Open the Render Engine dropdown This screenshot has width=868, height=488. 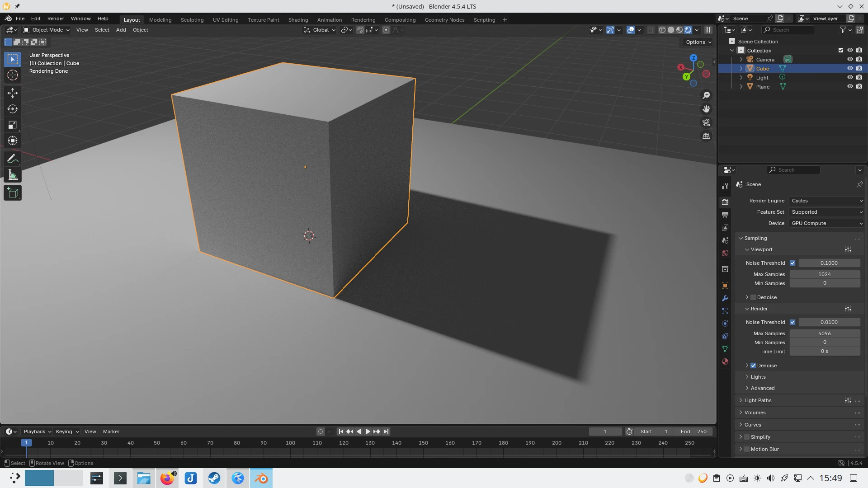826,201
